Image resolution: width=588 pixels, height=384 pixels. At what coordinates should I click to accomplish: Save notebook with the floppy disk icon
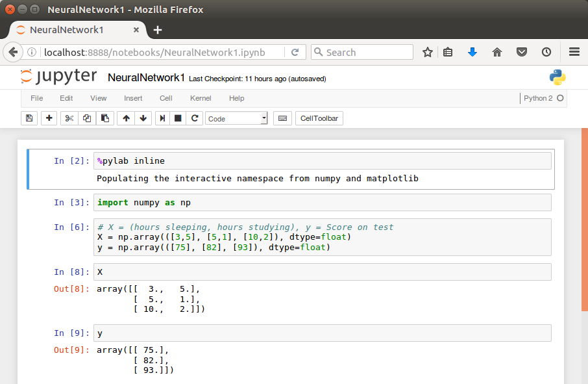click(29, 118)
